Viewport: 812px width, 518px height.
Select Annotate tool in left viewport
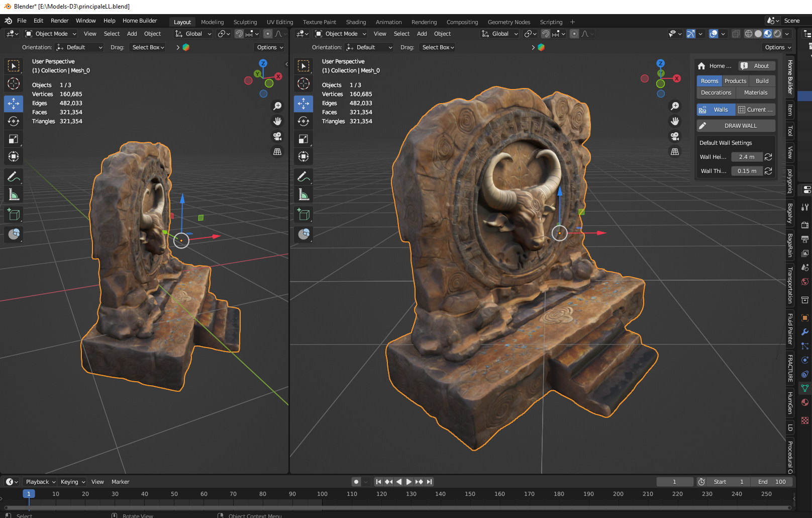(x=14, y=177)
